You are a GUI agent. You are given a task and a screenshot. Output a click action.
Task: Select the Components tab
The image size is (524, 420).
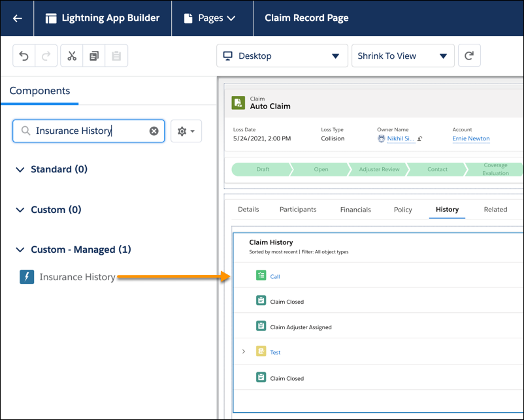click(x=40, y=91)
